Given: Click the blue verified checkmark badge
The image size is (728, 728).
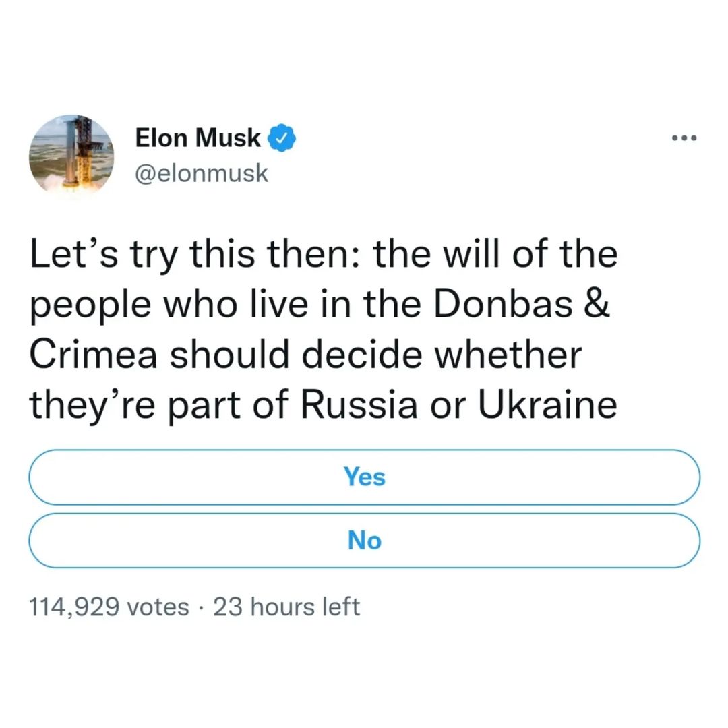Looking at the screenshot, I should pos(280,138).
